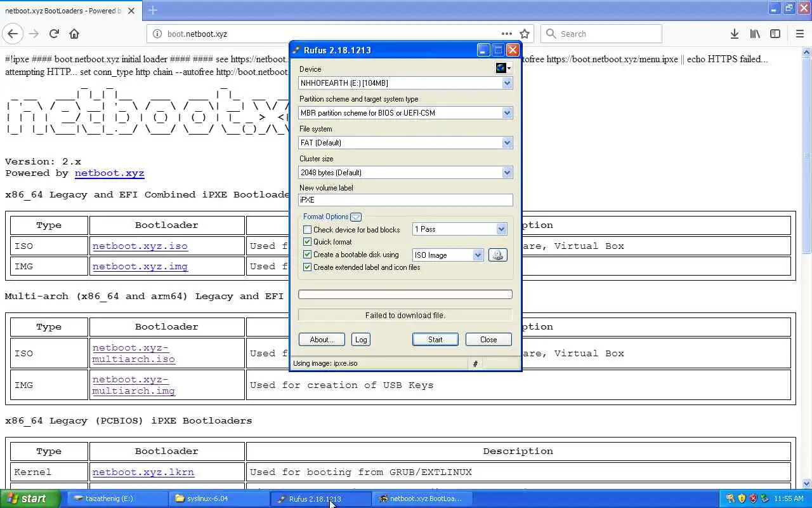812x508 pixels.
Task: Open the netboot.xyz.img link
Action: [140, 266]
